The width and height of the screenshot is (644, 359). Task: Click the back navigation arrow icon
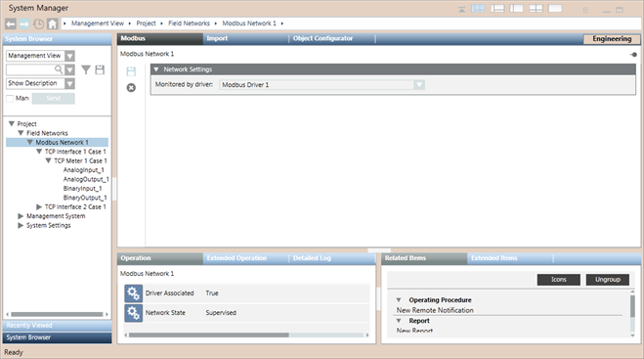point(11,23)
